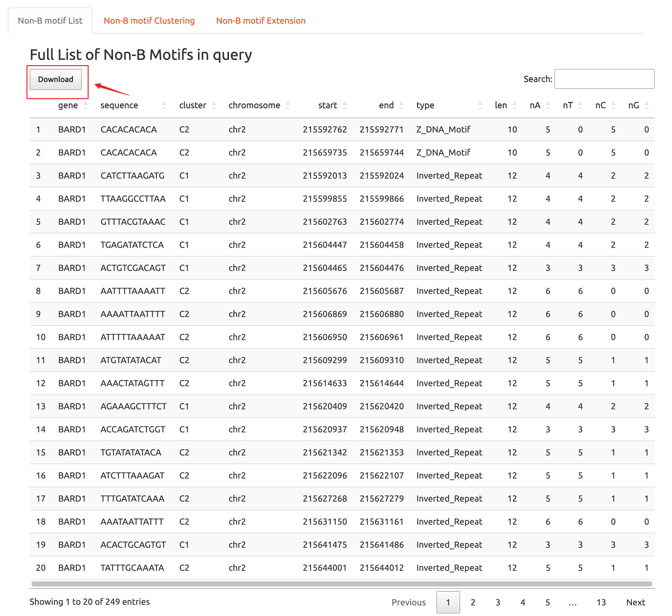Click the type column header label
This screenshot has width=672, height=616.
pos(425,105)
